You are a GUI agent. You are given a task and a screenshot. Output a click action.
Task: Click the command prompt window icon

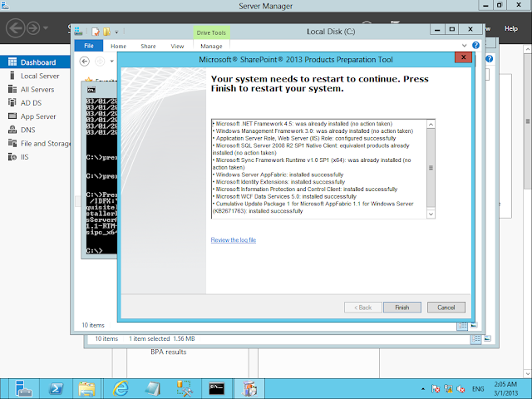pos(91,90)
